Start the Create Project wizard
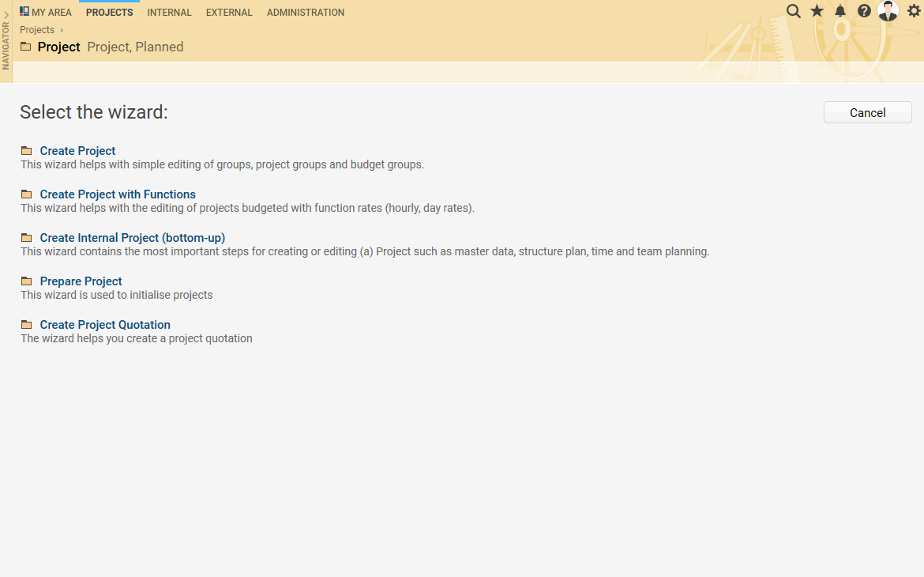The height and width of the screenshot is (577, 924). coord(77,151)
